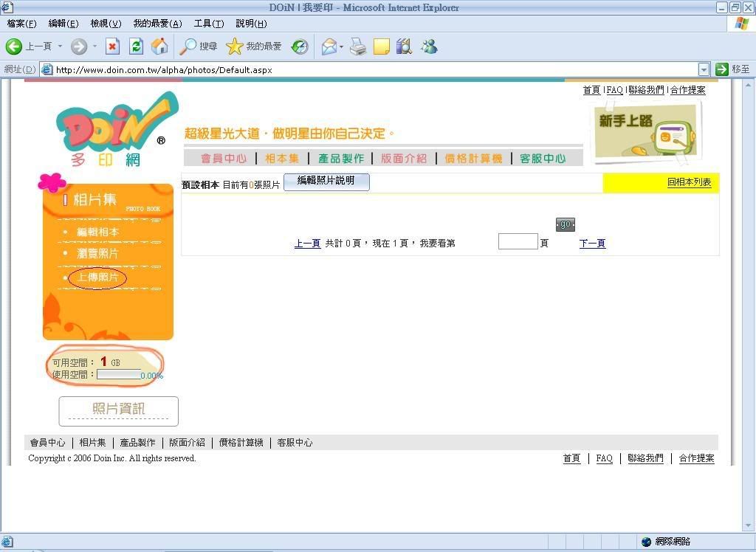Viewport: 756px width, 552px height.
Task: Click the 編輯照片說明 button
Action: pos(326,182)
